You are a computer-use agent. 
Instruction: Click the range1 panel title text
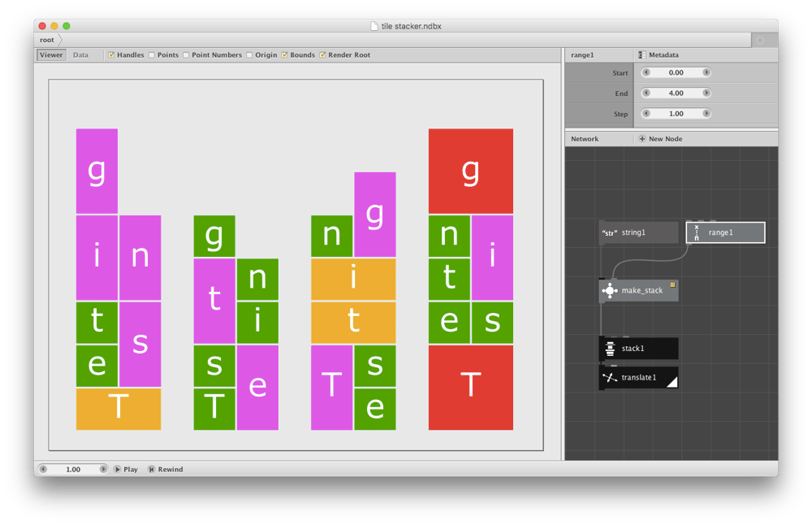[582, 55]
